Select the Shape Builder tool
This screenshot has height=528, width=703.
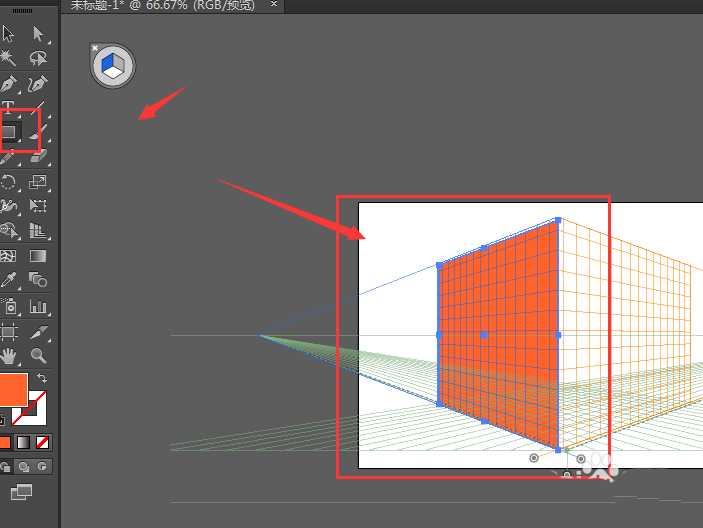tap(9, 230)
